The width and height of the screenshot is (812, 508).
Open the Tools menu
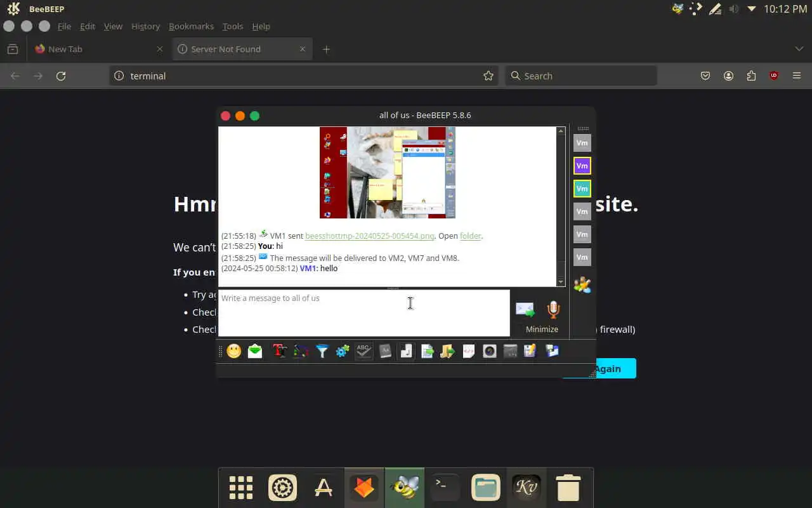(x=233, y=26)
